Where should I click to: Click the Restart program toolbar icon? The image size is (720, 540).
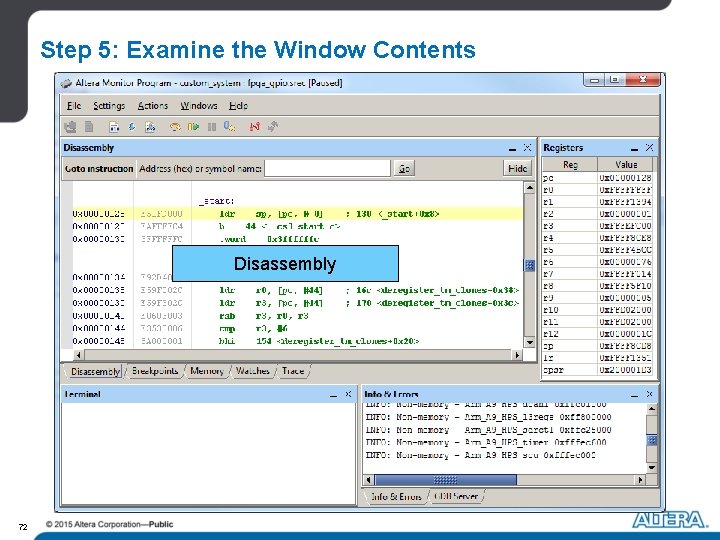point(230,127)
